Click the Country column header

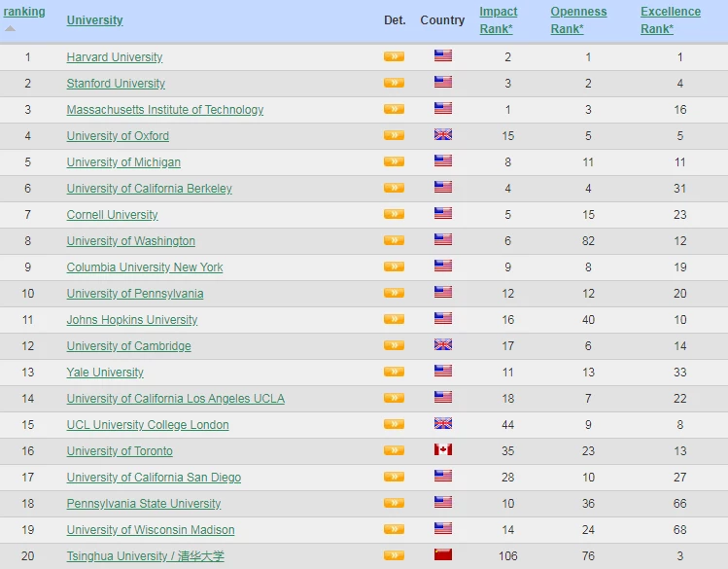(x=442, y=20)
